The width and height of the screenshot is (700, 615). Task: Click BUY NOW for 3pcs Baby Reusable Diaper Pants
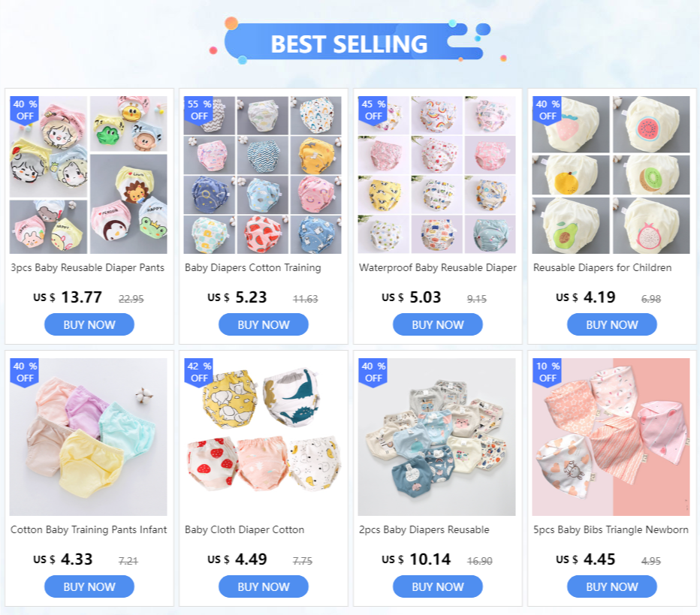(89, 324)
